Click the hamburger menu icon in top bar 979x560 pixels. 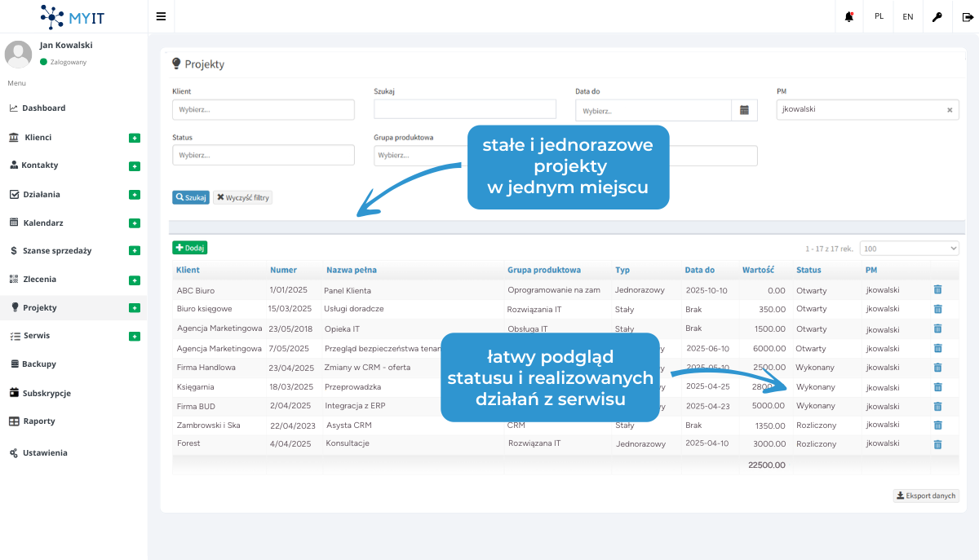point(161,16)
